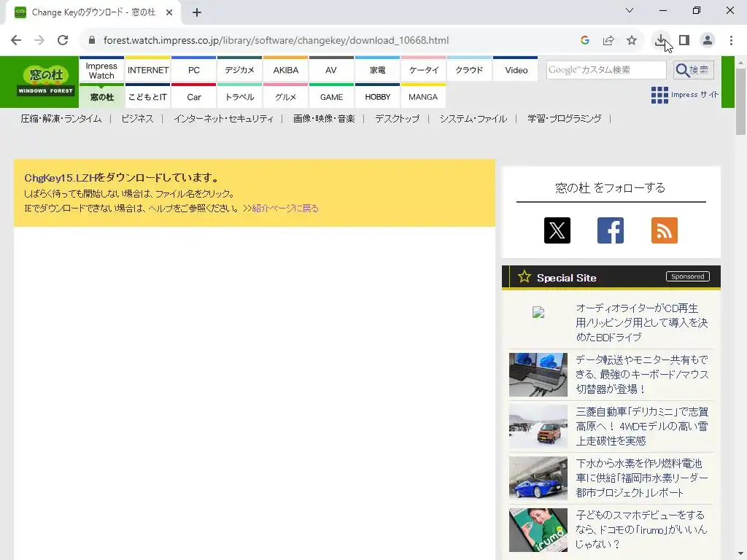The height and width of the screenshot is (560, 747).
Task: Open the 家電 site tab
Action: pyautogui.click(x=377, y=70)
